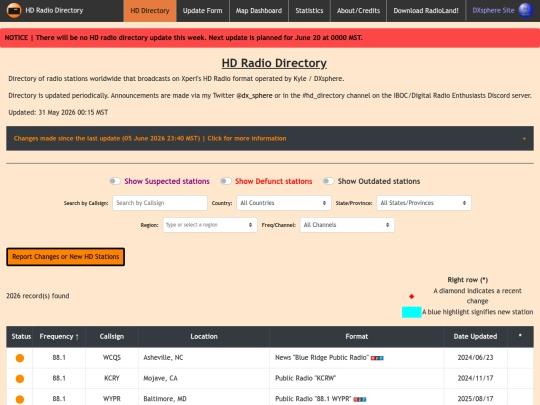Click Report Changes or New HD Stations button
Screen dimensions: 540x405
click(65, 257)
